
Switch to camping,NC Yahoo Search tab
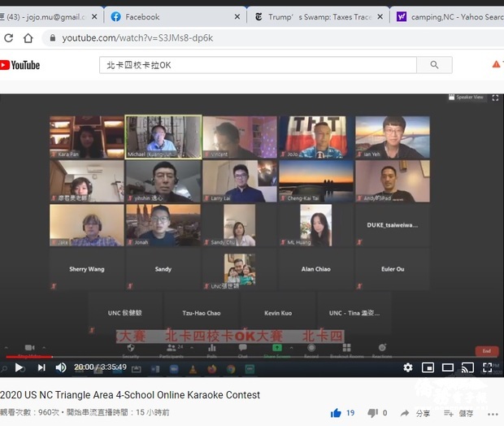[447, 17]
